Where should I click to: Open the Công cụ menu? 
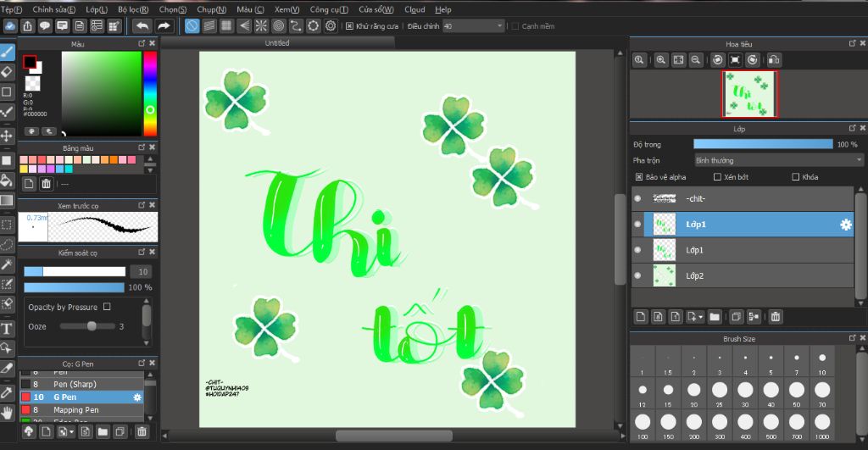point(329,9)
